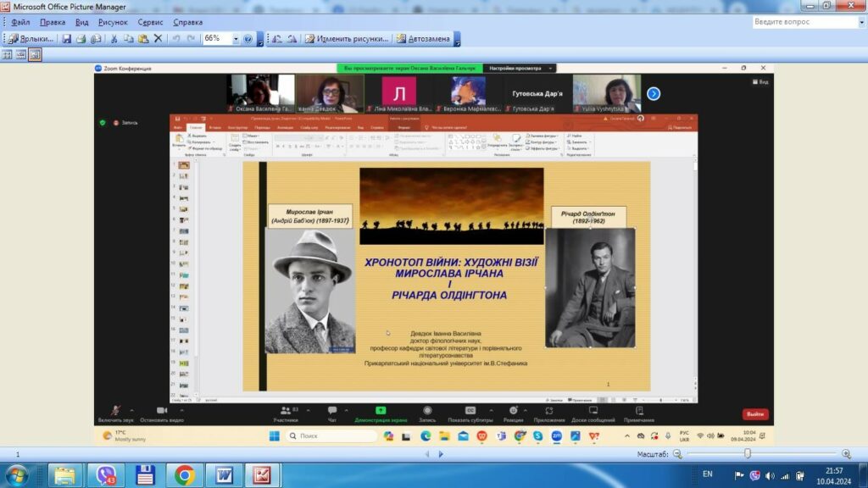868x488 pixels.
Task: Click the Save disk icon in toolbar
Action: [66, 39]
